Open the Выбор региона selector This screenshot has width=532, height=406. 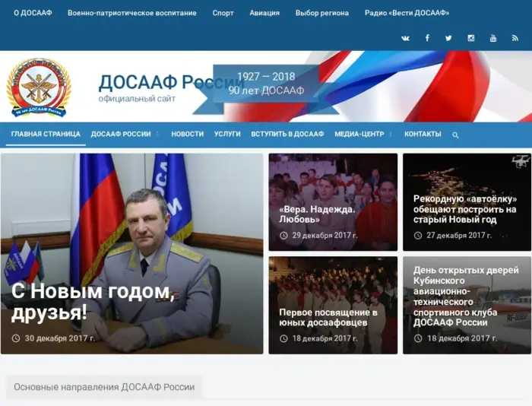(x=321, y=13)
